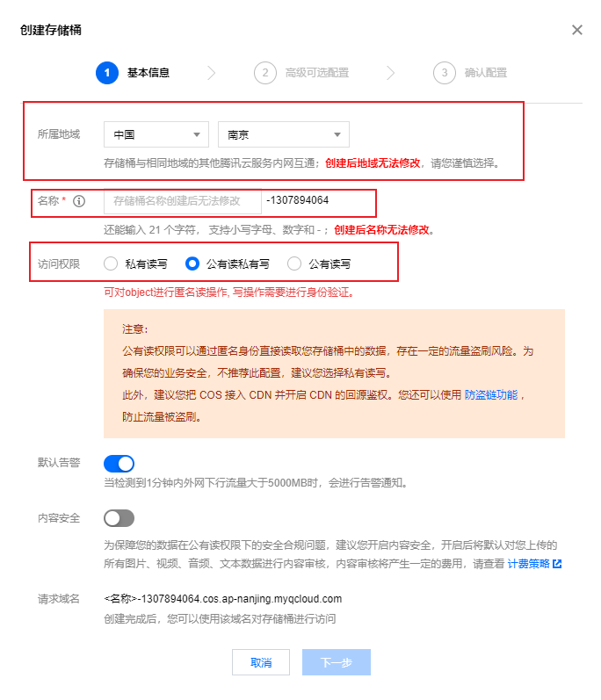Enable the 内容安全 switch

point(119,518)
